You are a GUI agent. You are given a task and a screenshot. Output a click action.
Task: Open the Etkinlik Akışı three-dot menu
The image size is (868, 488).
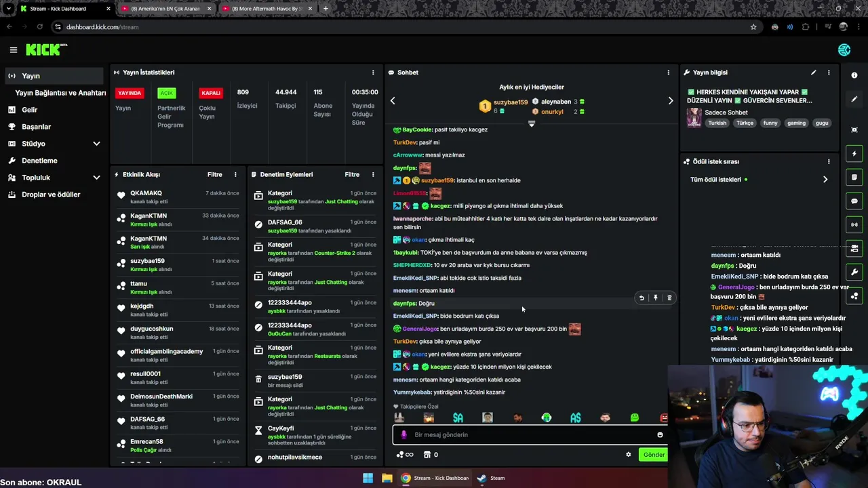[x=235, y=174]
